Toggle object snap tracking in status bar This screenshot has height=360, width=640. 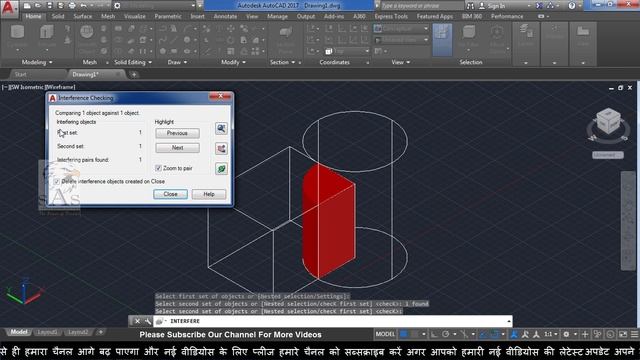(483, 334)
